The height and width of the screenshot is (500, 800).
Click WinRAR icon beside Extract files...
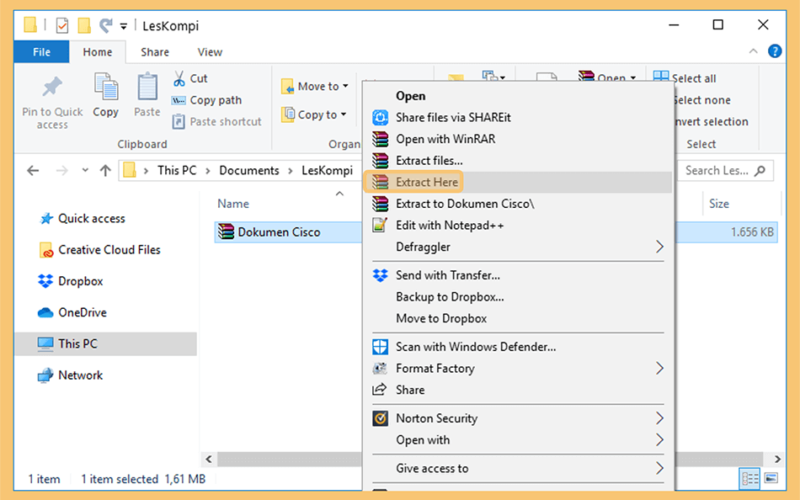(380, 160)
